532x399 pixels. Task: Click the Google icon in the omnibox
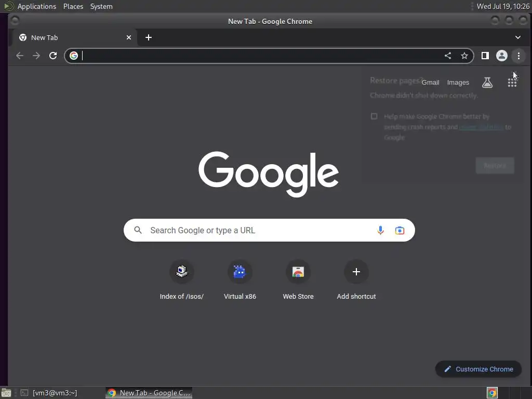pyautogui.click(x=74, y=56)
